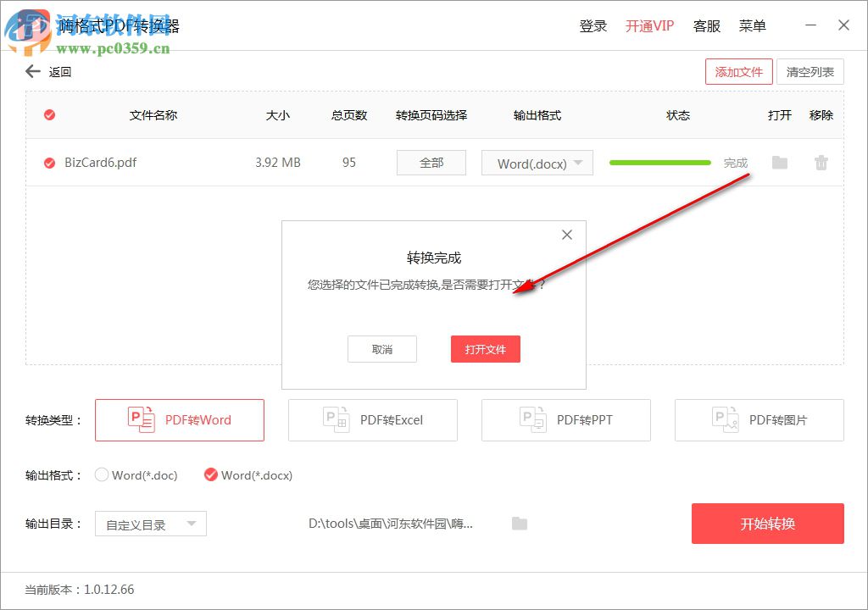Open the folder icon for BizCard6.pdf
868x610 pixels.
780,163
